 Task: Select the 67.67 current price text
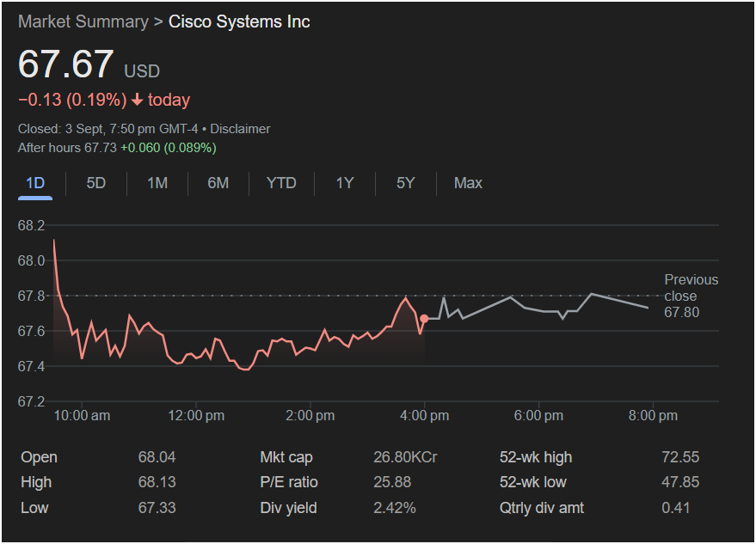pos(65,64)
